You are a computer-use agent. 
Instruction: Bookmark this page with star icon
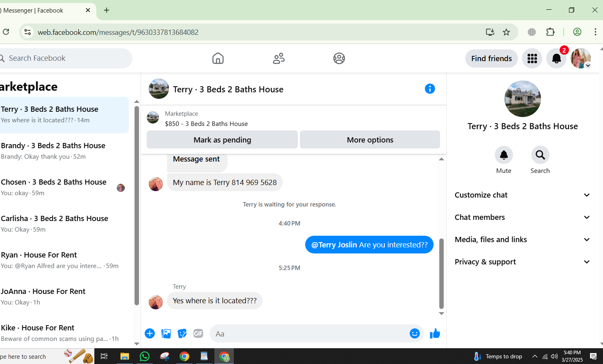(507, 32)
